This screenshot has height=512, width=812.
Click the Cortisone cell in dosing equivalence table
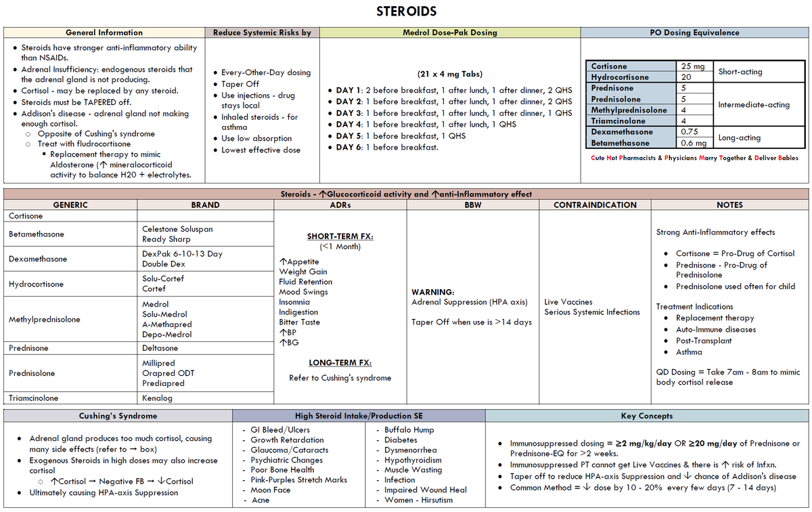coord(632,66)
